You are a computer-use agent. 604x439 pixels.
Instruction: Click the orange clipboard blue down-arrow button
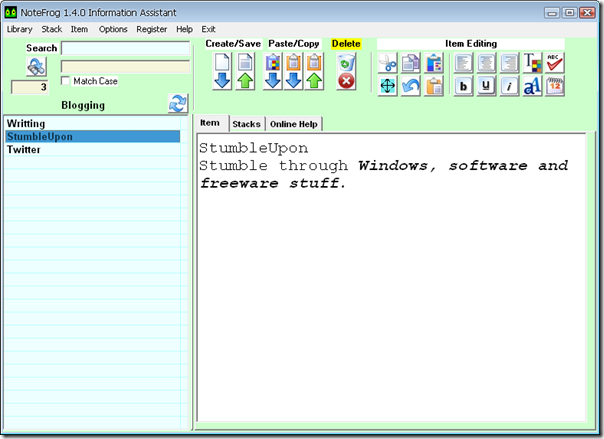[x=294, y=71]
